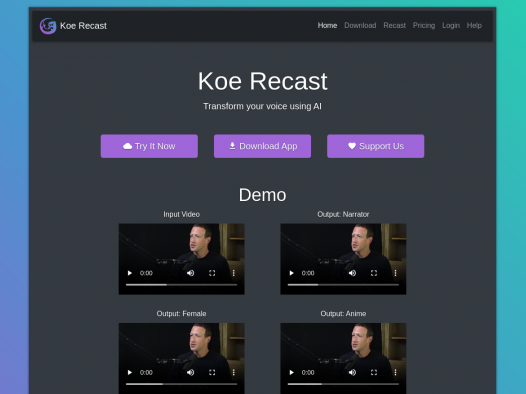The height and width of the screenshot is (394, 526).
Task: Play the Output: Anime video
Action: pos(292,372)
